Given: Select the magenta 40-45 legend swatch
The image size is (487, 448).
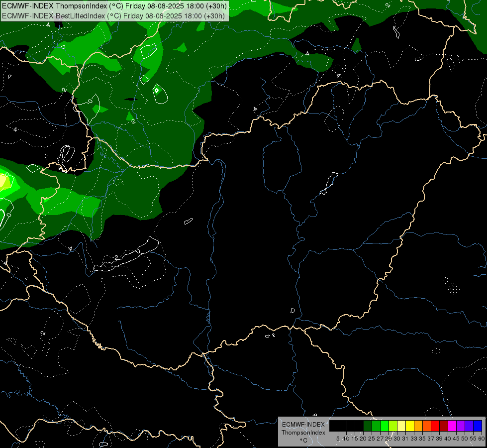Looking at the screenshot, I should 452,426.
